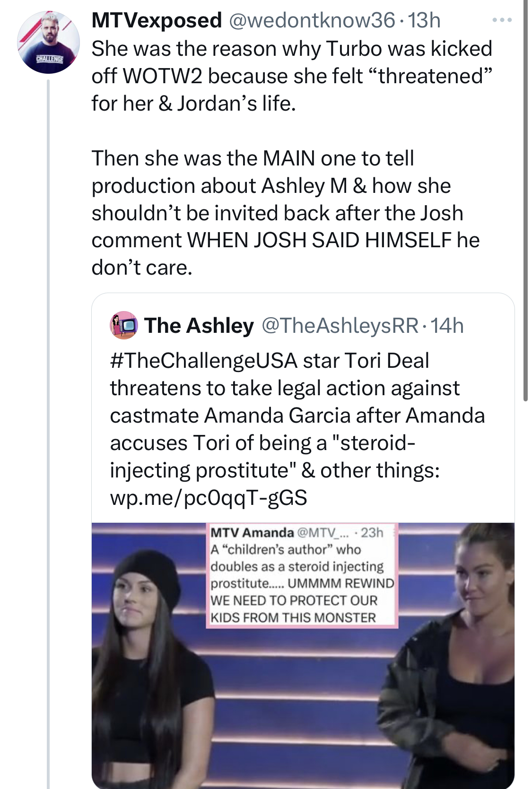
Task: Open the #TheChallengeUSA hashtag
Action: 204,361
